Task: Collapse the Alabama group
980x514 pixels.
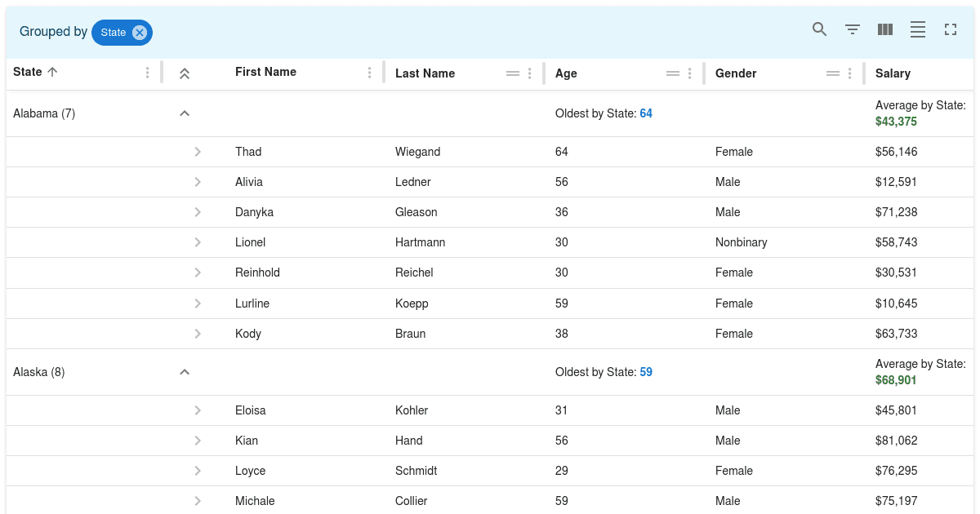Action: (x=185, y=113)
